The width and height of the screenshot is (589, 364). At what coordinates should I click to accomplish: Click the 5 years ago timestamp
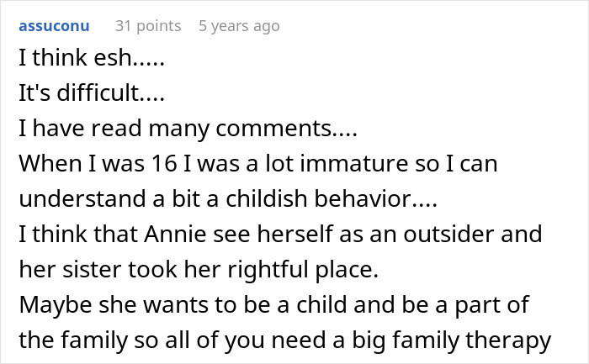coord(239,26)
